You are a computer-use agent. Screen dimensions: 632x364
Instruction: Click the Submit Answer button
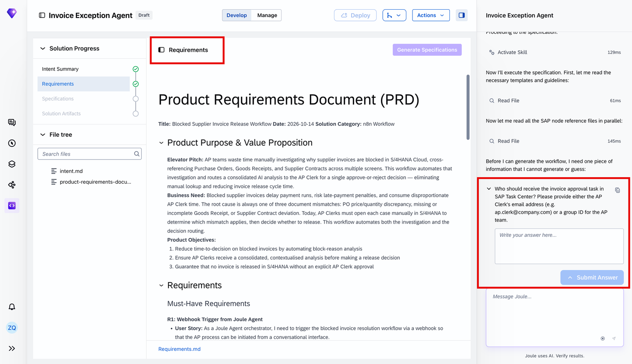(592, 278)
